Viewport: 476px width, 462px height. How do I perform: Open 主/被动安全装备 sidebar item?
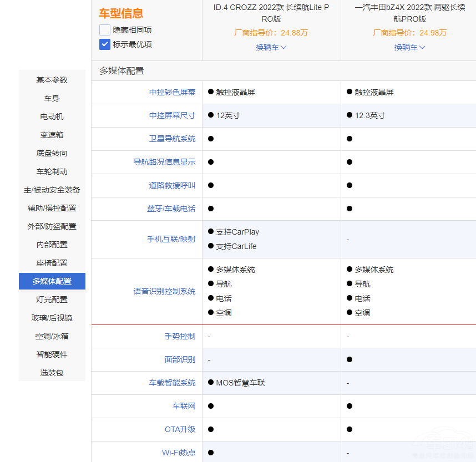52,190
